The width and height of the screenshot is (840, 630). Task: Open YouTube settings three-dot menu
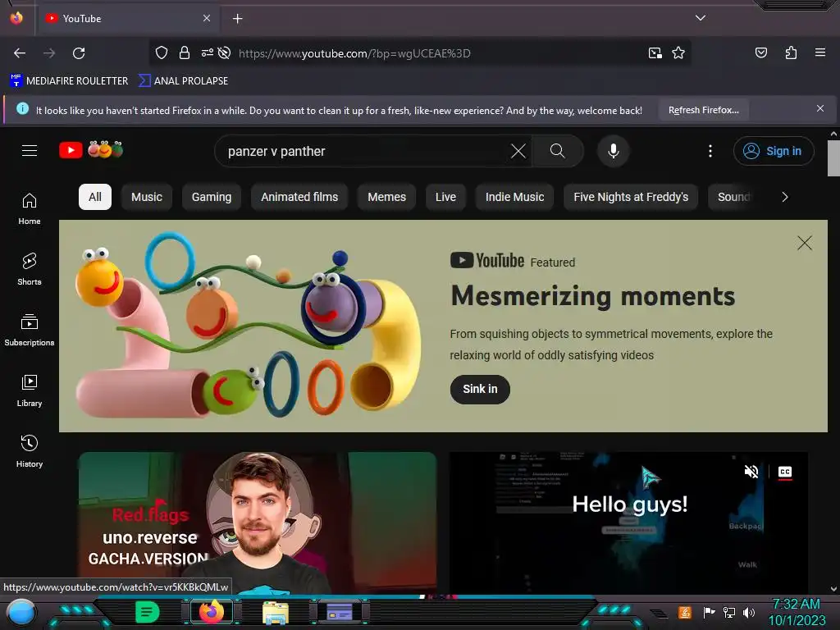tap(710, 151)
